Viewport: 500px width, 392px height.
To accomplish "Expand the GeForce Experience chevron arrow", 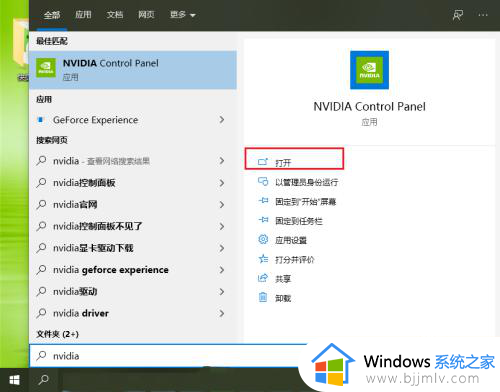I will click(222, 120).
